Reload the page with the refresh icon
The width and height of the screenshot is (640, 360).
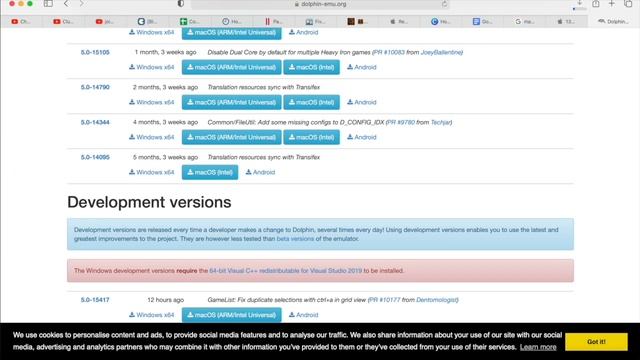[x=444, y=4]
